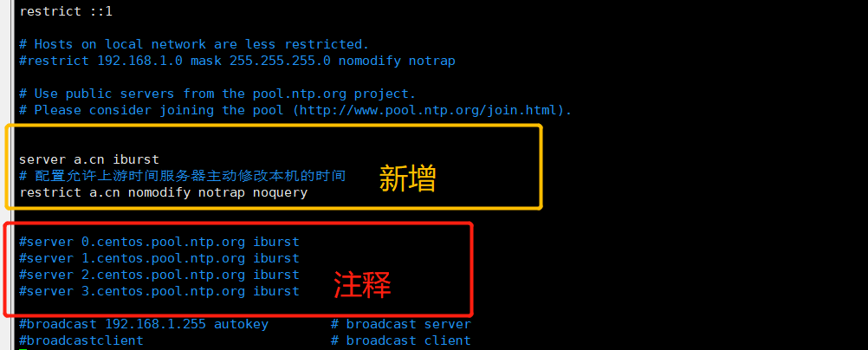
Task: Click the '#server 0.centos.pool.ntp.org' line
Action: [x=159, y=242]
